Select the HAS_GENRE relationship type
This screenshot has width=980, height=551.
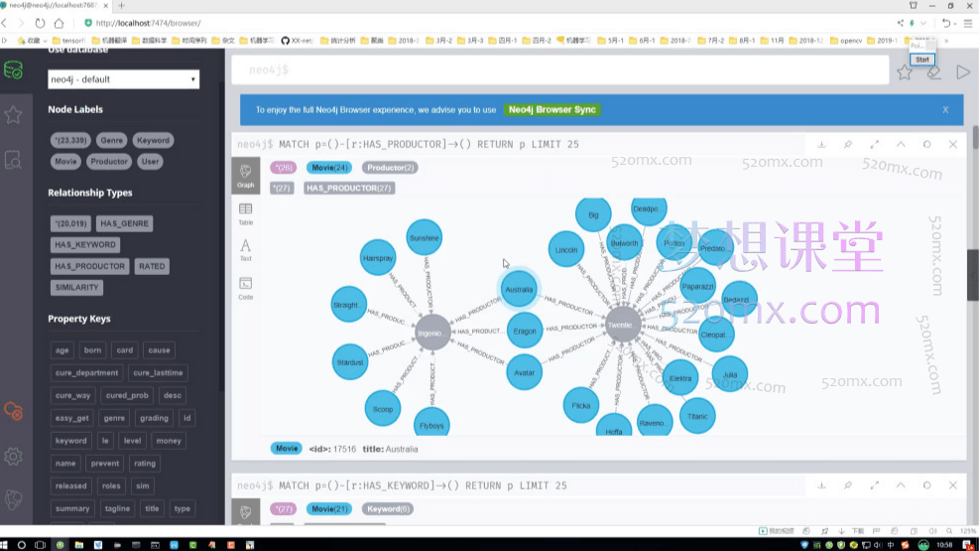124,223
